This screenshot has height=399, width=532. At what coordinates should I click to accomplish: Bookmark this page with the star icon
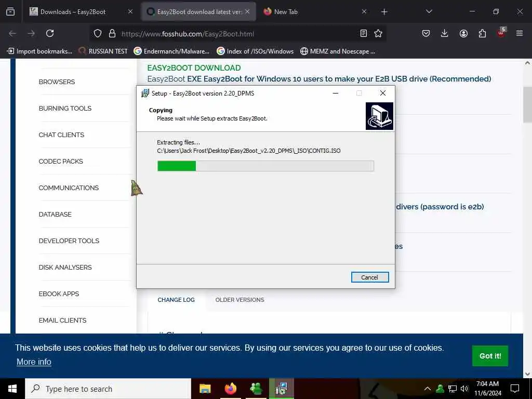[378, 33]
